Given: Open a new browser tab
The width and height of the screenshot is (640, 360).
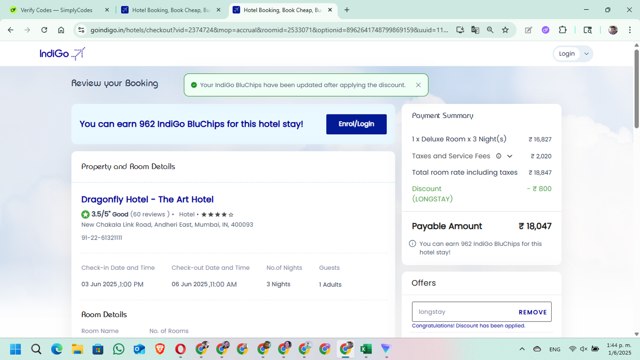Looking at the screenshot, I should pos(347,10).
